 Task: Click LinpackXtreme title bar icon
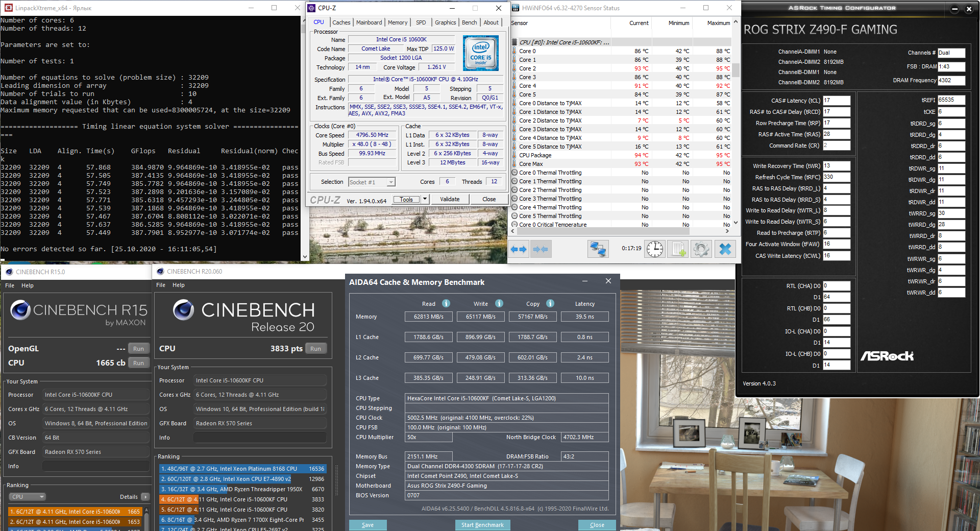(8, 8)
